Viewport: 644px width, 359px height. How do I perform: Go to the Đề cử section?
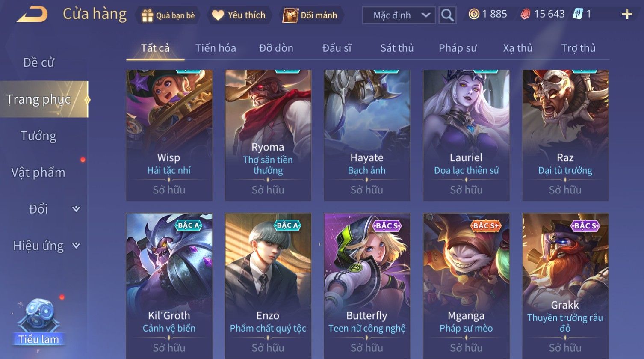[38, 62]
